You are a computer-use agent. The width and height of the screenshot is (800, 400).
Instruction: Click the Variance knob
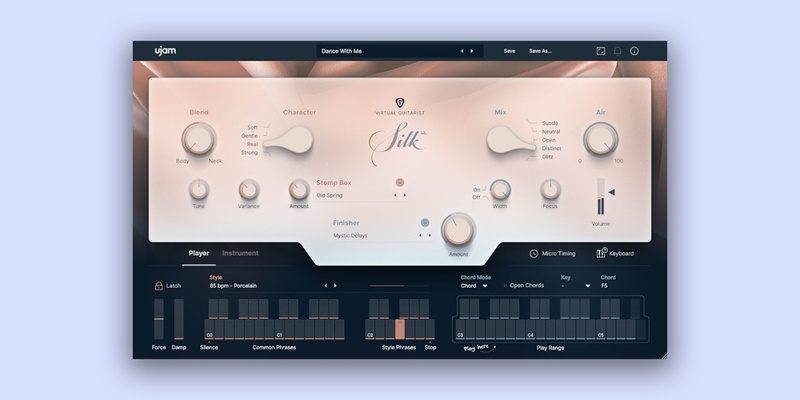coord(248,189)
